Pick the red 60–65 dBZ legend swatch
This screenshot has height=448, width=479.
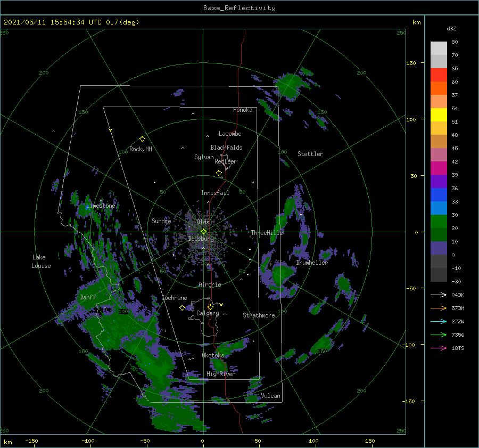(x=439, y=75)
